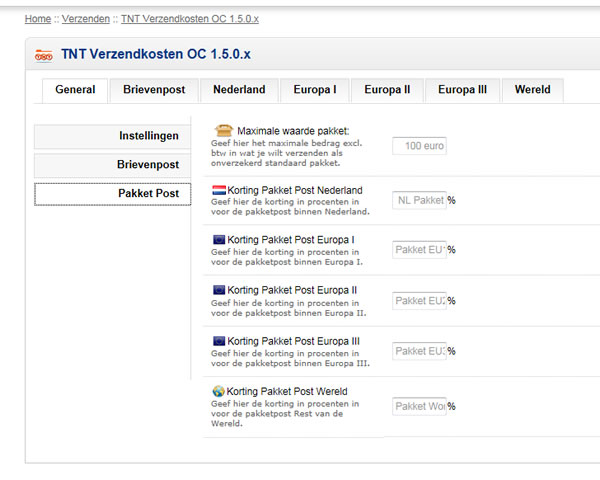Click EU flag icon beside Europa III
The image size is (600, 480).
[219, 341]
